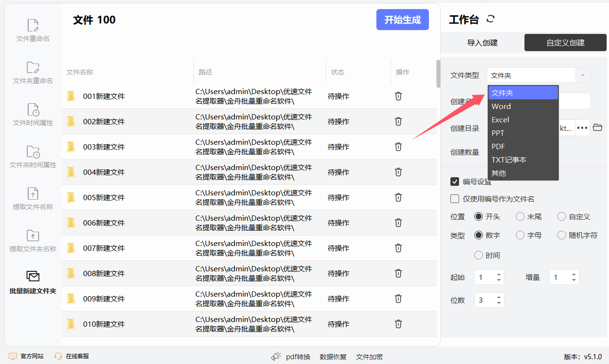Open the pdf转换 link
The height and width of the screenshot is (364, 609).
tap(298, 357)
